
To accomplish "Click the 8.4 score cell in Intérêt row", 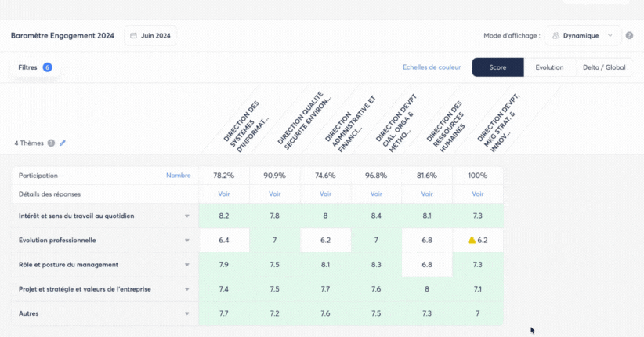I will 376,216.
